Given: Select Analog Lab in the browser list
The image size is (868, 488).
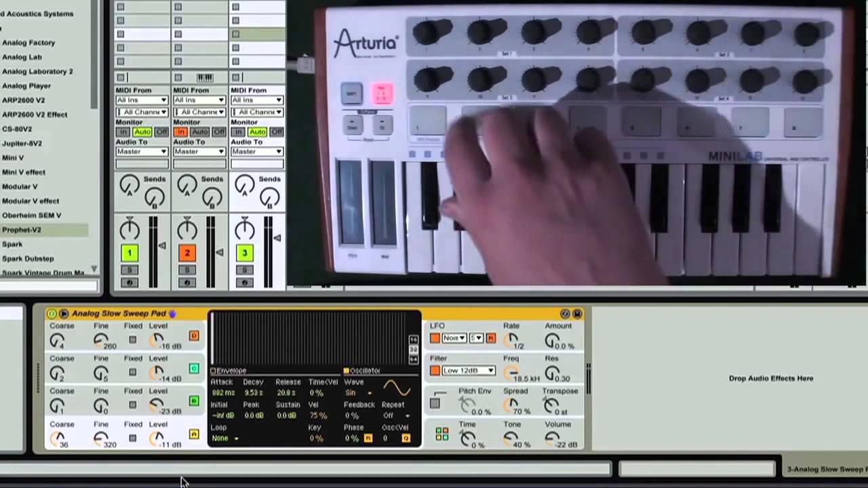Looking at the screenshot, I should coord(22,57).
